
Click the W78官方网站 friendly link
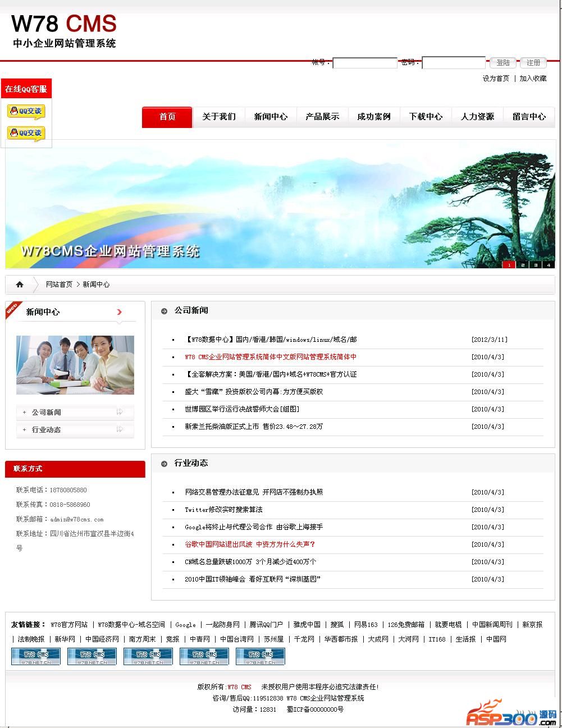pyautogui.click(x=69, y=625)
